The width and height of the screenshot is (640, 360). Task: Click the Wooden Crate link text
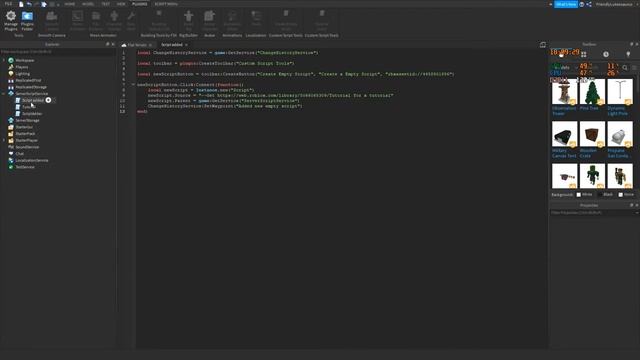tap(588, 153)
